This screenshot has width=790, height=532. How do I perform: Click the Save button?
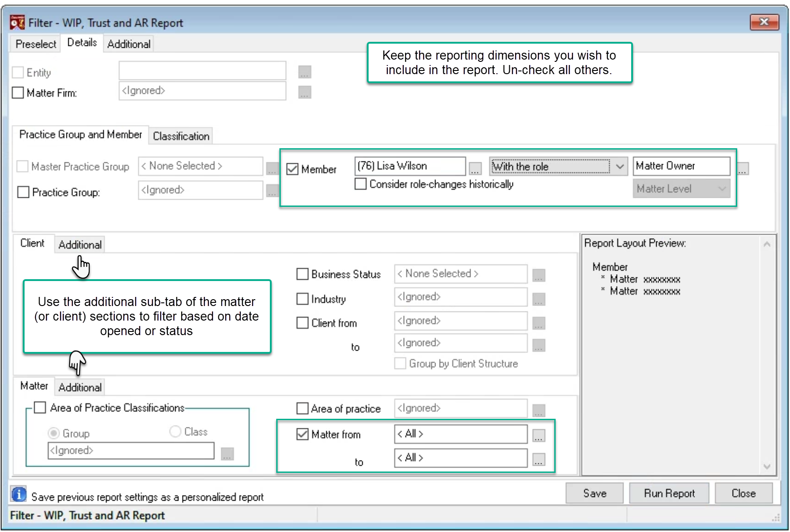tap(595, 493)
